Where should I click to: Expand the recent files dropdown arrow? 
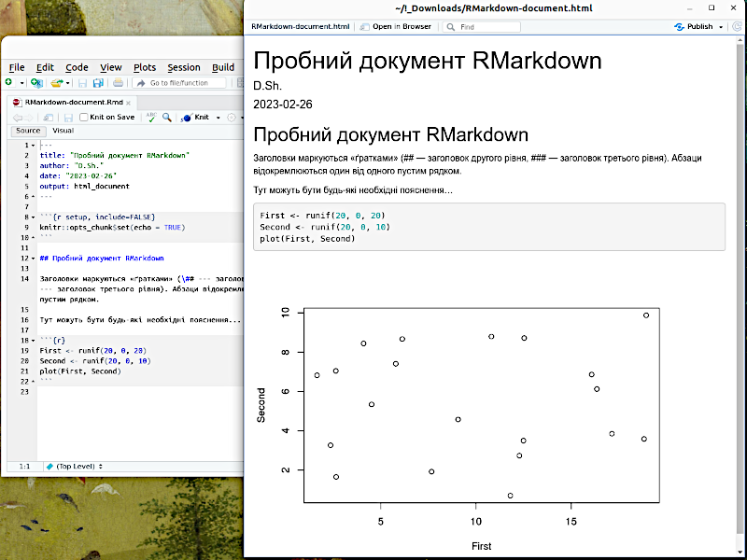pos(67,83)
